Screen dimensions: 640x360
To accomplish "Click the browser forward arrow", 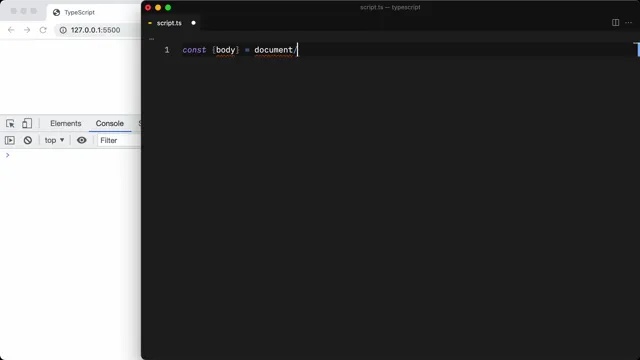I will point(27,30).
